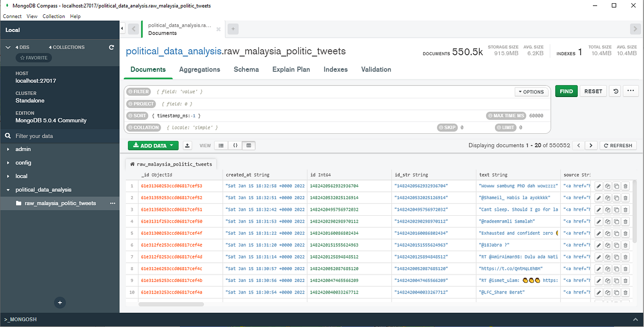Edit document in row 10
The width and height of the screenshot is (644, 327).
tap(598, 292)
